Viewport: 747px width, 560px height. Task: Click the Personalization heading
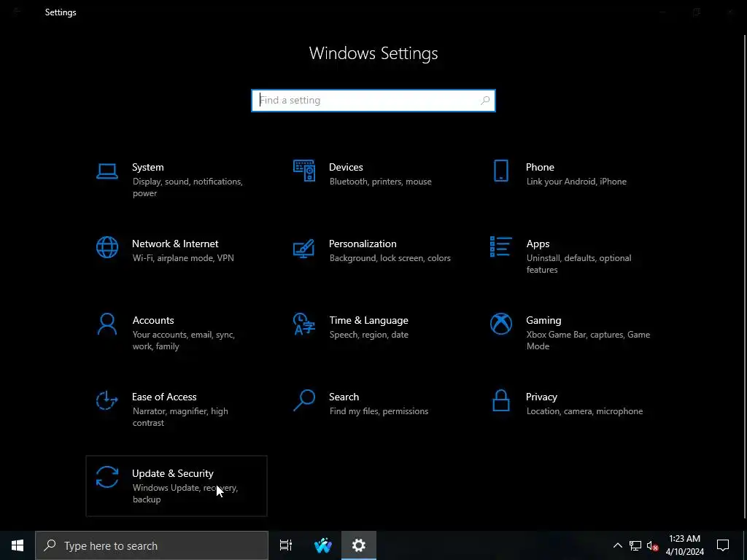tap(363, 244)
